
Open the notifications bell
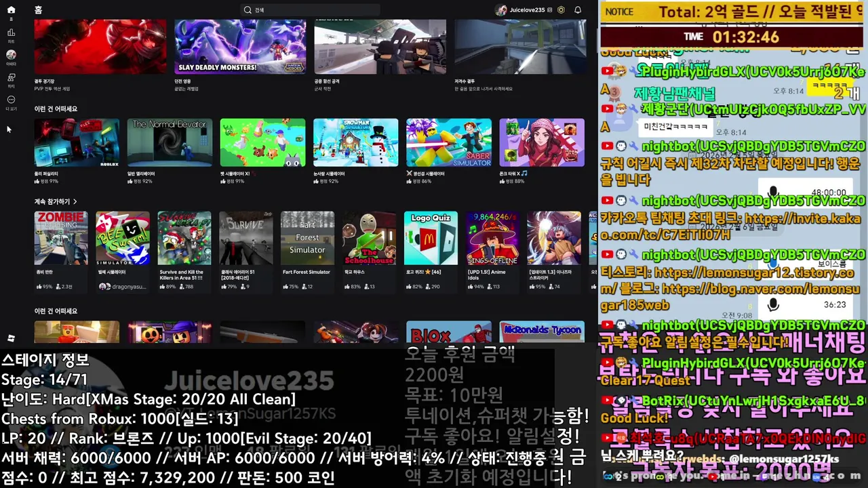[578, 10]
